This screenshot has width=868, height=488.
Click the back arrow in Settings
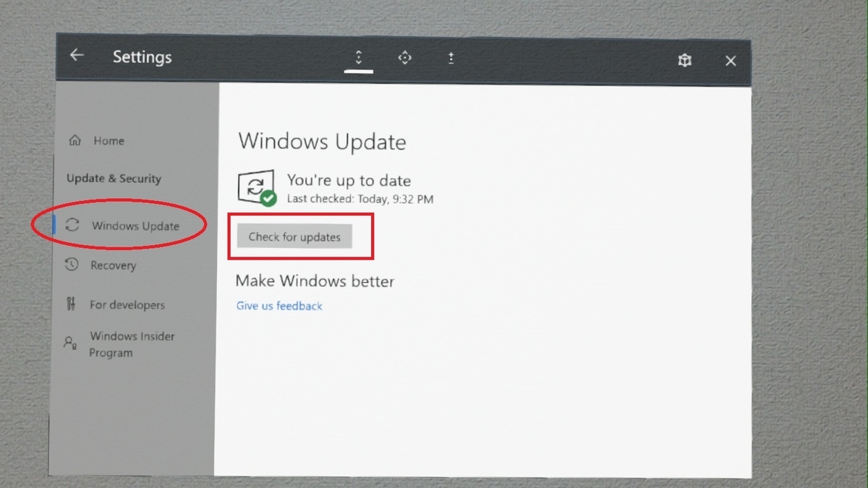click(77, 56)
